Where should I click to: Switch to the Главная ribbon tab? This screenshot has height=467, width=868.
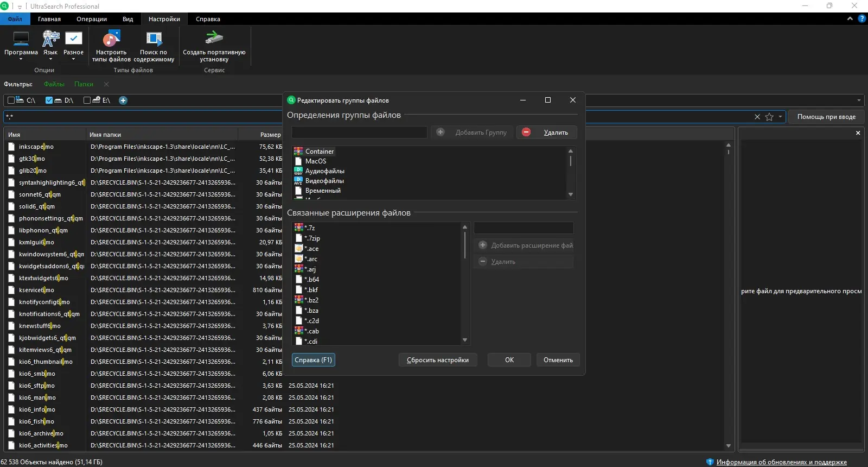click(x=49, y=19)
